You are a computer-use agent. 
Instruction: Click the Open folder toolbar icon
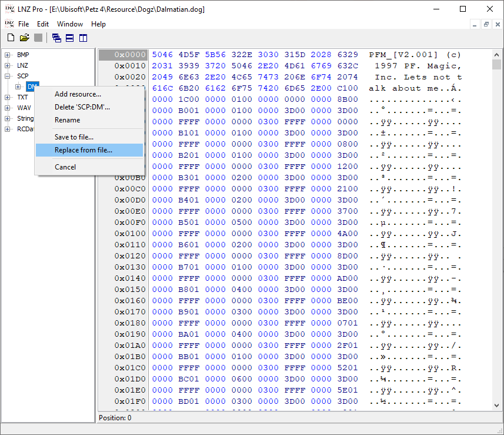pos(24,38)
